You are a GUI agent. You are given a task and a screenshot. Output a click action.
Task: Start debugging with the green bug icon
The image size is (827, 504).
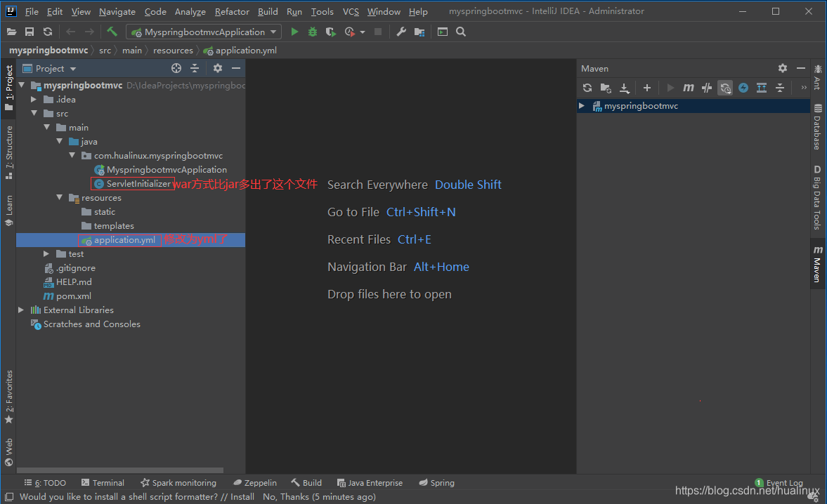click(313, 32)
